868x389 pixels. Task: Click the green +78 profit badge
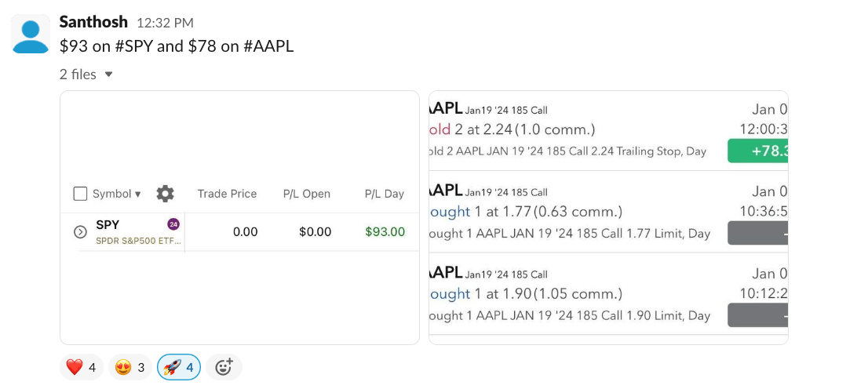click(757, 151)
